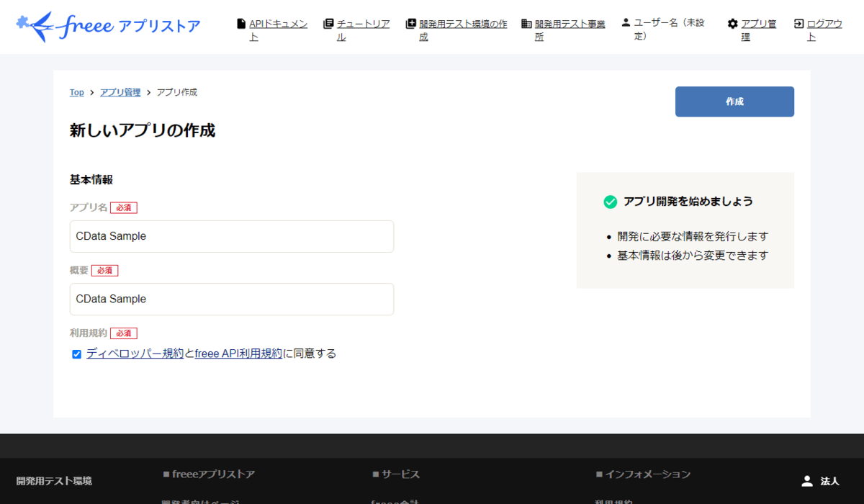Click the app management gear icon
The width and height of the screenshot is (864, 504).
click(x=733, y=24)
